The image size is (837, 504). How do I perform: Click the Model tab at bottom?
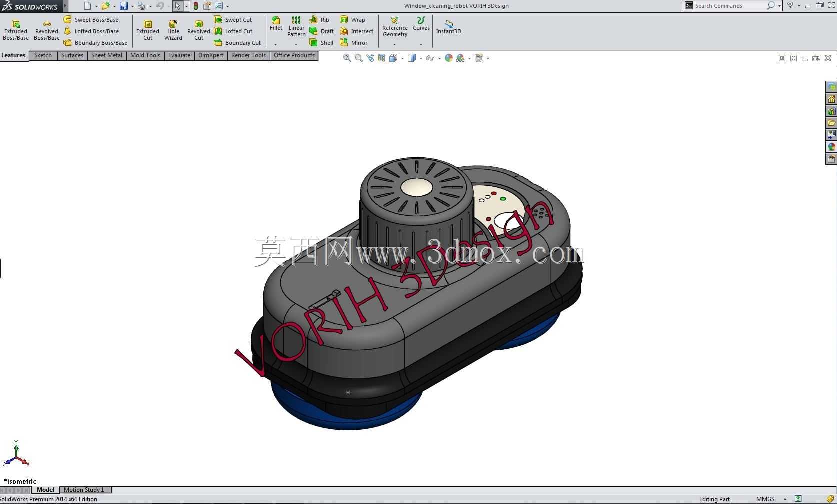(x=46, y=490)
